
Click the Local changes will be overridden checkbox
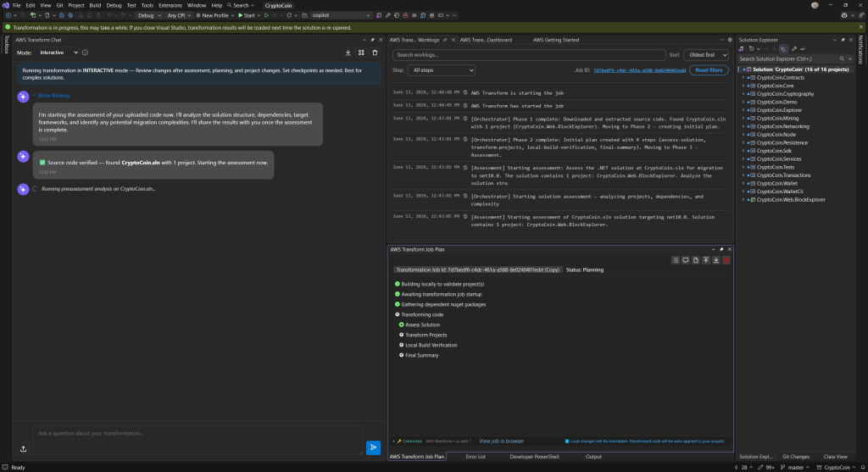click(567, 441)
